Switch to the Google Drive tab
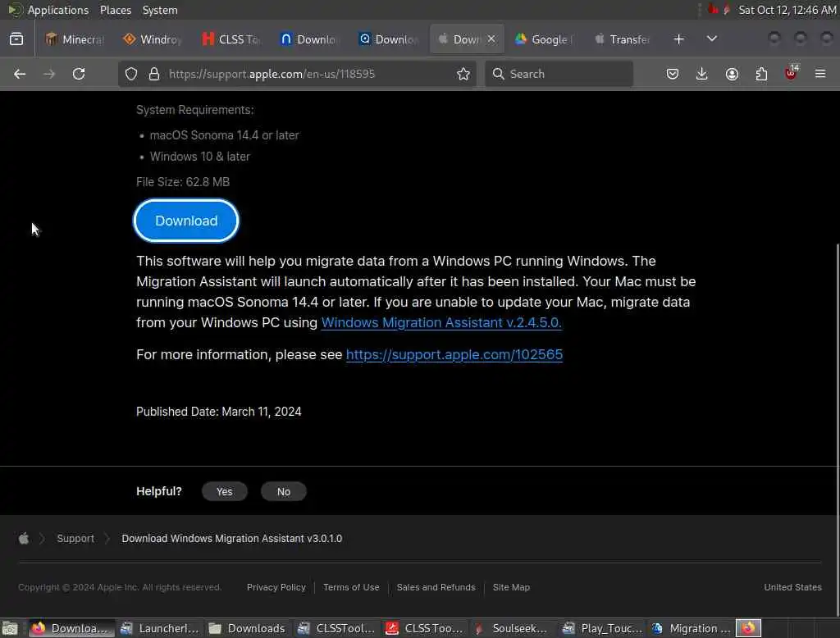This screenshot has height=638, width=840. pos(544,39)
